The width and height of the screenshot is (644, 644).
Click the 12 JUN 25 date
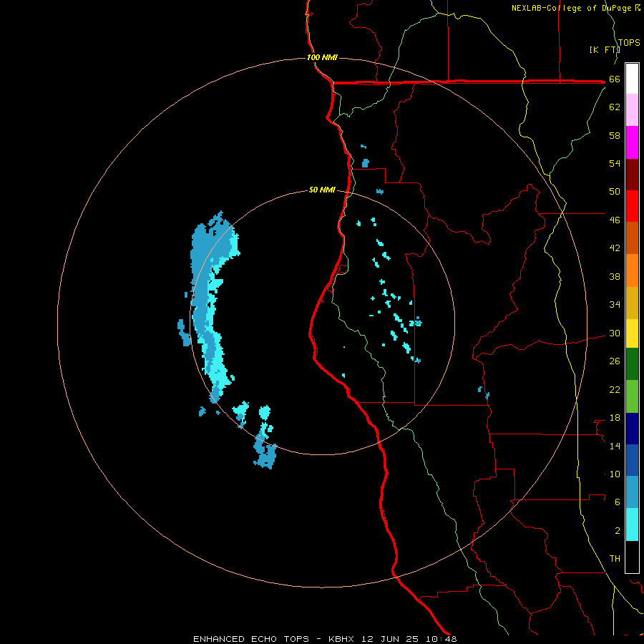pos(390,639)
